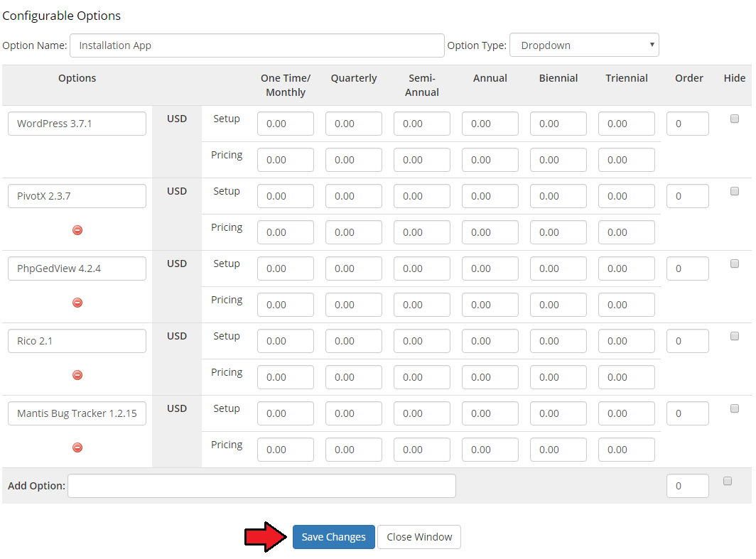Select Rico Setup Quarterly field

click(354, 341)
